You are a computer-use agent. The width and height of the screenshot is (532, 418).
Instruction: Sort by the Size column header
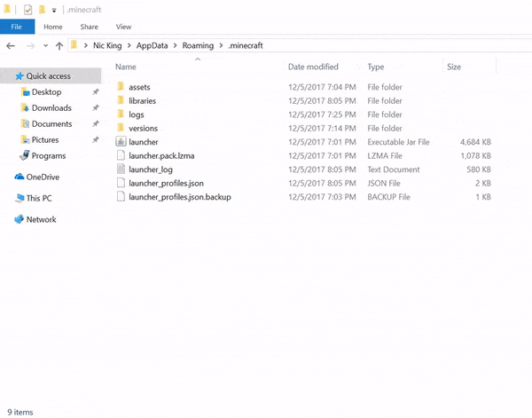(454, 67)
